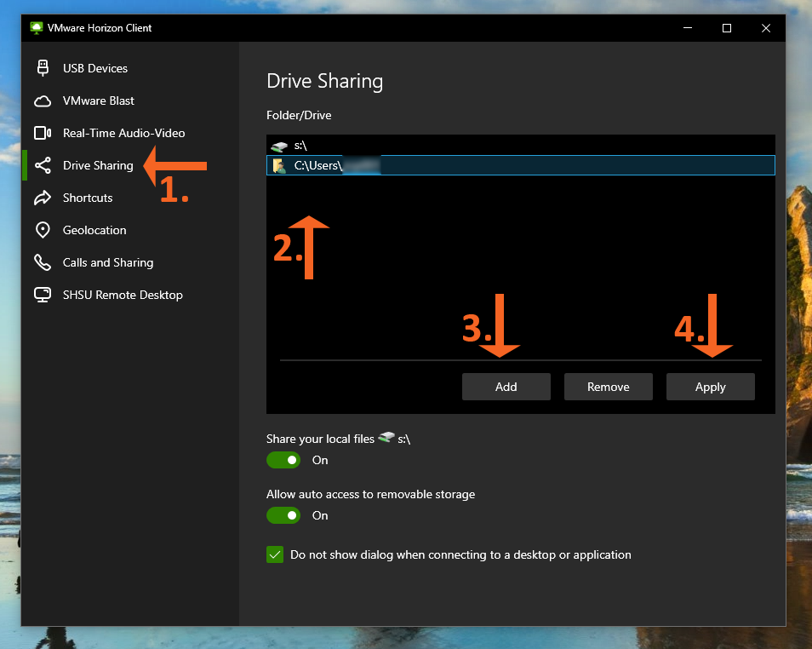Open the Drive Sharing settings page

pos(96,165)
